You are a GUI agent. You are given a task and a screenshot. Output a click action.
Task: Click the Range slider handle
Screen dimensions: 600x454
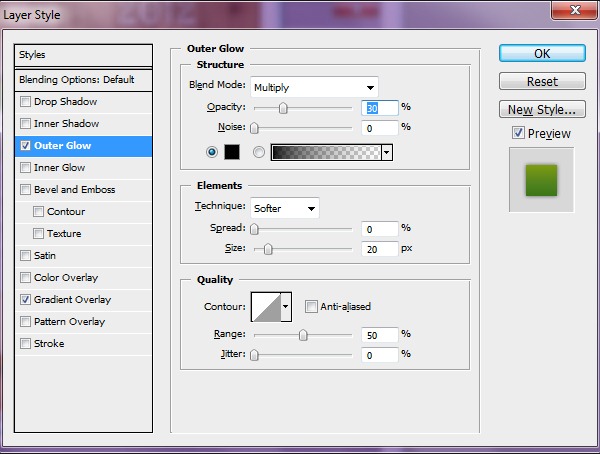coord(303,335)
